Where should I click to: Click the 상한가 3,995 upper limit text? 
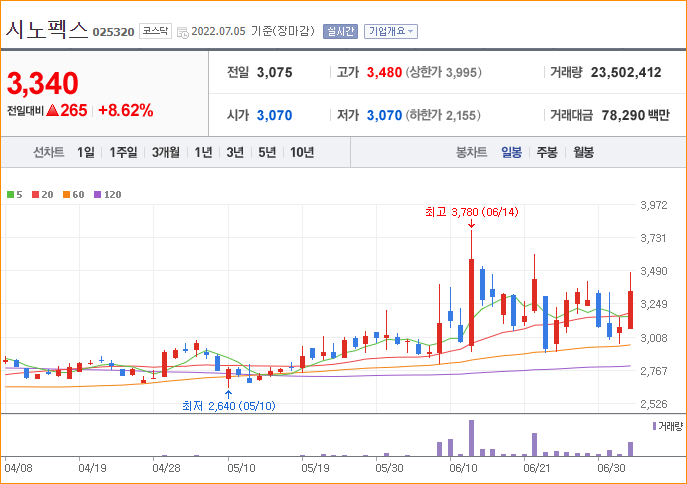443,72
